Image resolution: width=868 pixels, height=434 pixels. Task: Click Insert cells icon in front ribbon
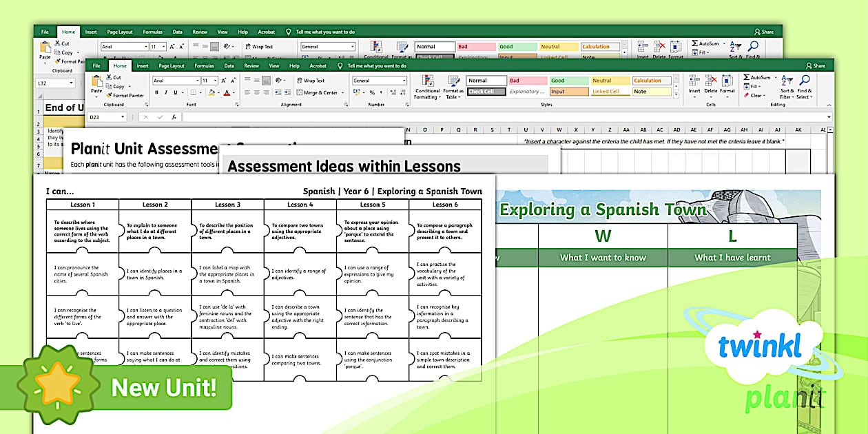coord(694,81)
